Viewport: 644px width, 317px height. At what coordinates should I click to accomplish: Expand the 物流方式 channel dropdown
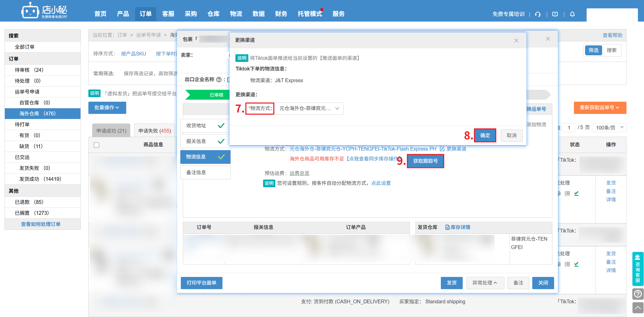(x=309, y=109)
